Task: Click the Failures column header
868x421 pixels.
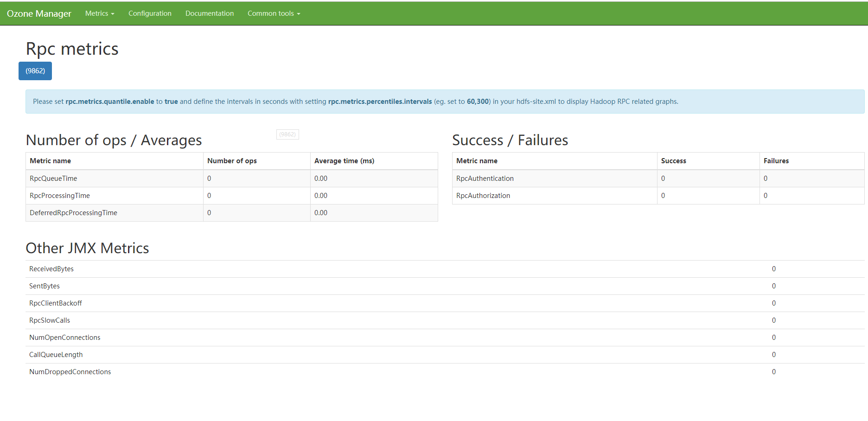Action: pyautogui.click(x=776, y=161)
